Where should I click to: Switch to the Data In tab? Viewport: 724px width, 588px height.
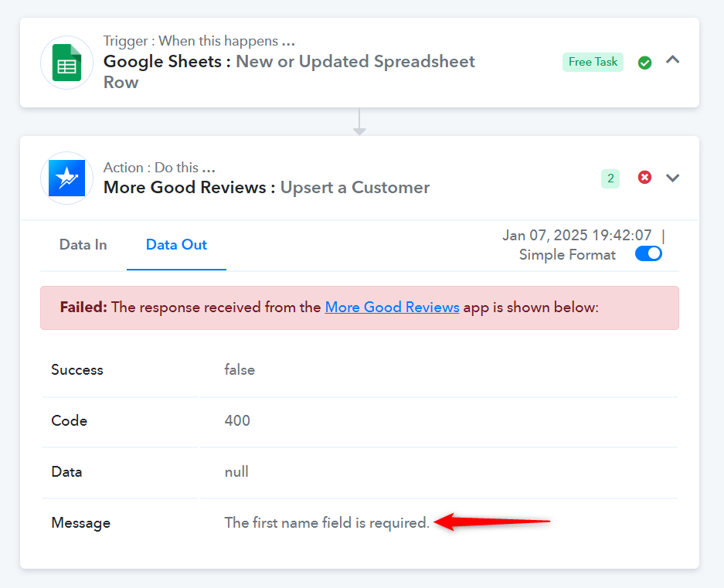pos(83,245)
